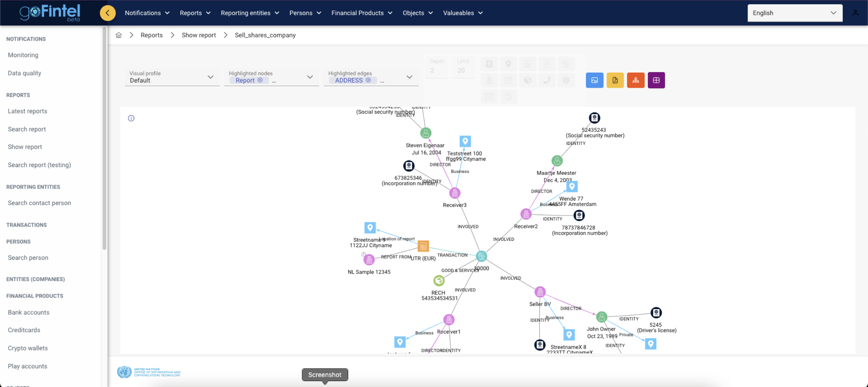
Task: Select the Streetname 9 location node
Action: click(x=370, y=228)
